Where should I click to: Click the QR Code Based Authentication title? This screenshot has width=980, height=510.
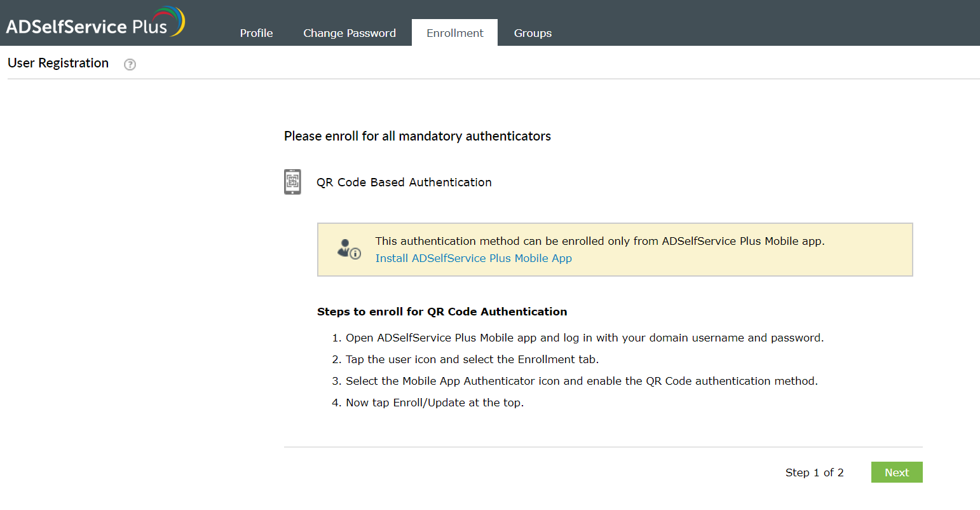tap(404, 182)
